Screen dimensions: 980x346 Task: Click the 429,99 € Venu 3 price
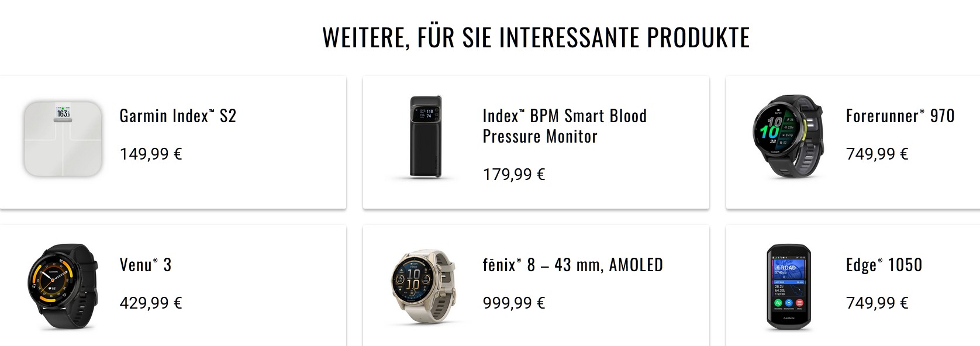click(151, 303)
